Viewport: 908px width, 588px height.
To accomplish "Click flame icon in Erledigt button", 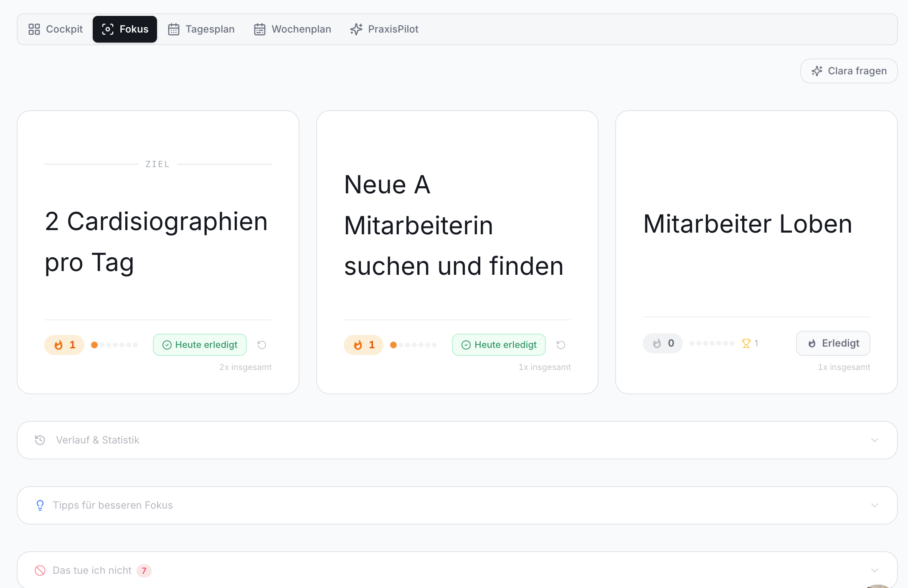I will click(x=812, y=343).
